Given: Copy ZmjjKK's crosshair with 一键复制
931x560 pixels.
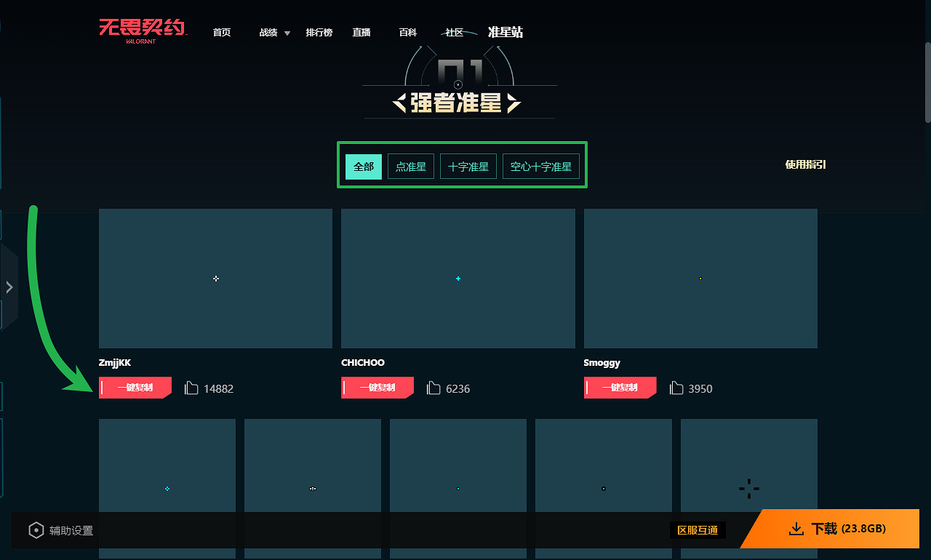Looking at the screenshot, I should click(x=135, y=388).
